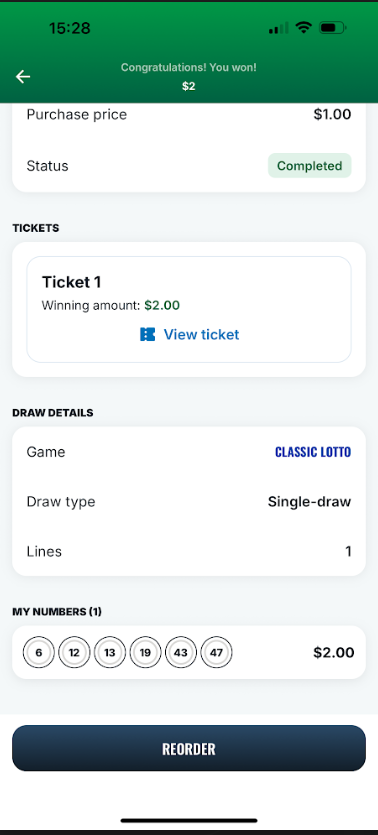378x835 pixels.
Task: Tap the battery status icon
Action: coord(332,28)
